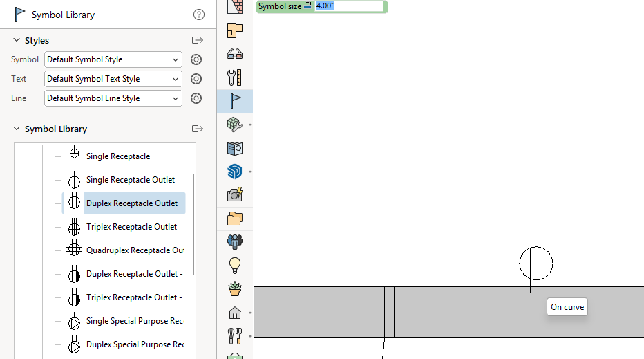Open the rooms shape tool

235,30
